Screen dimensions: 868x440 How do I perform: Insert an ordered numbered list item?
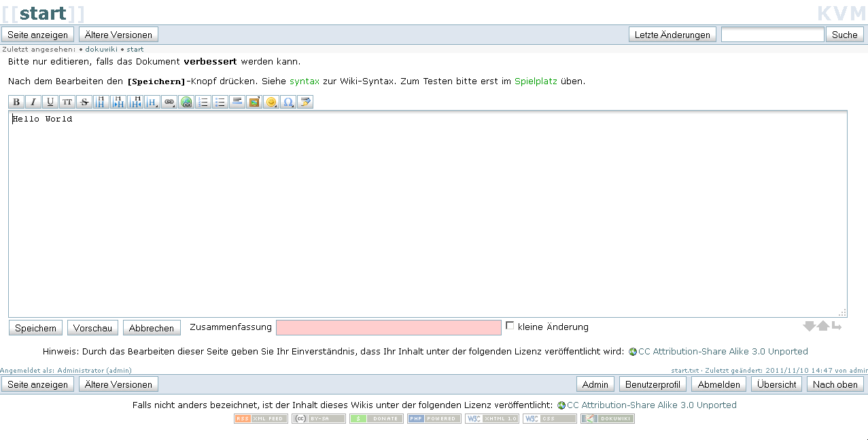(203, 103)
